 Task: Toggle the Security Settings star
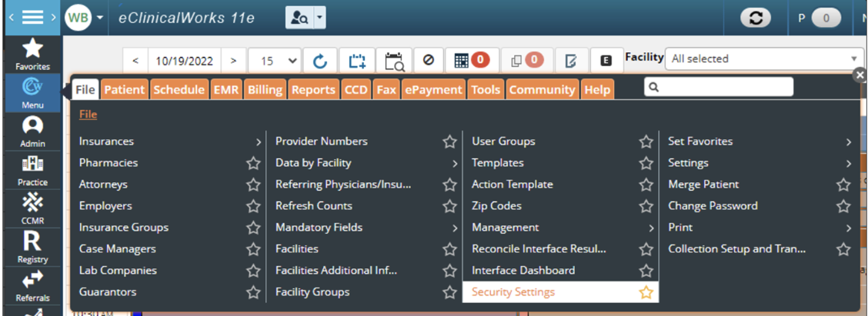click(x=646, y=293)
